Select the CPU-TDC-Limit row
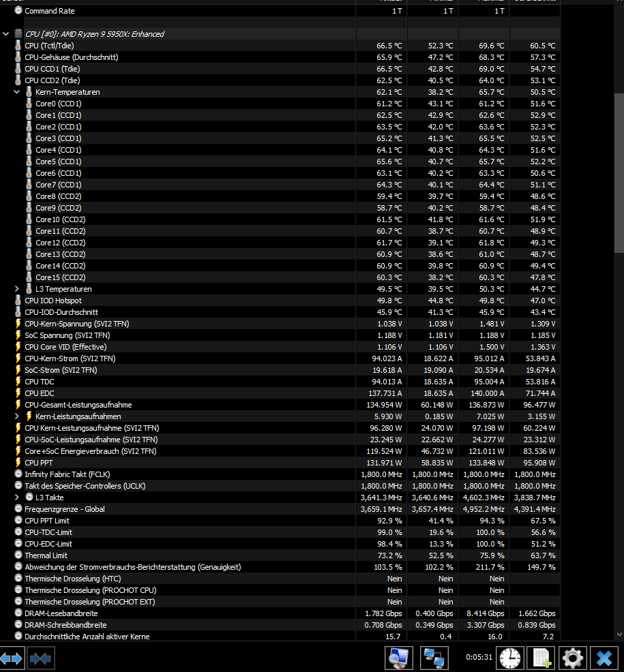 click(280, 532)
